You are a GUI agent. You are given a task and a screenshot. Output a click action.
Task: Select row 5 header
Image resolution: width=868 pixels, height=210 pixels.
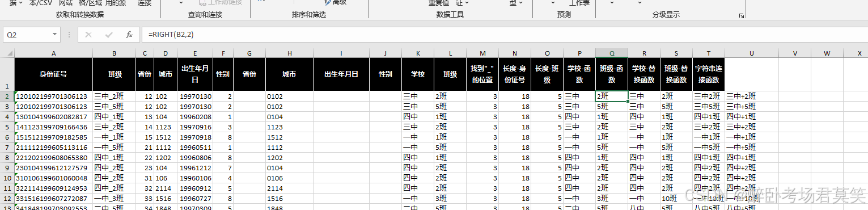pos(7,127)
